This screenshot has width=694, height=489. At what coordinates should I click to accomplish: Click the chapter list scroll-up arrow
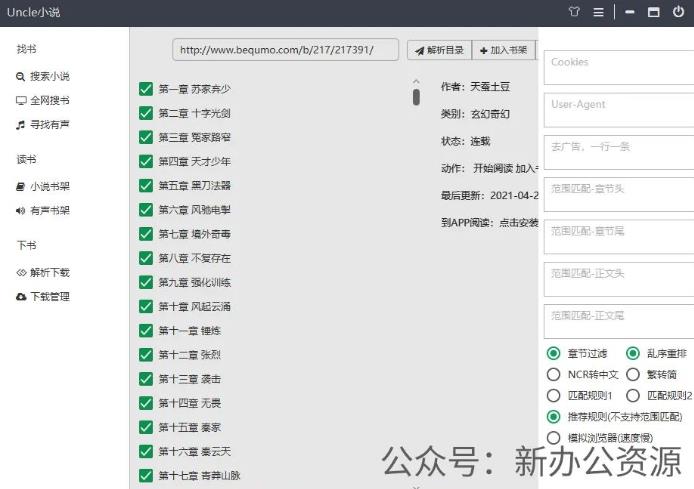coord(416,81)
